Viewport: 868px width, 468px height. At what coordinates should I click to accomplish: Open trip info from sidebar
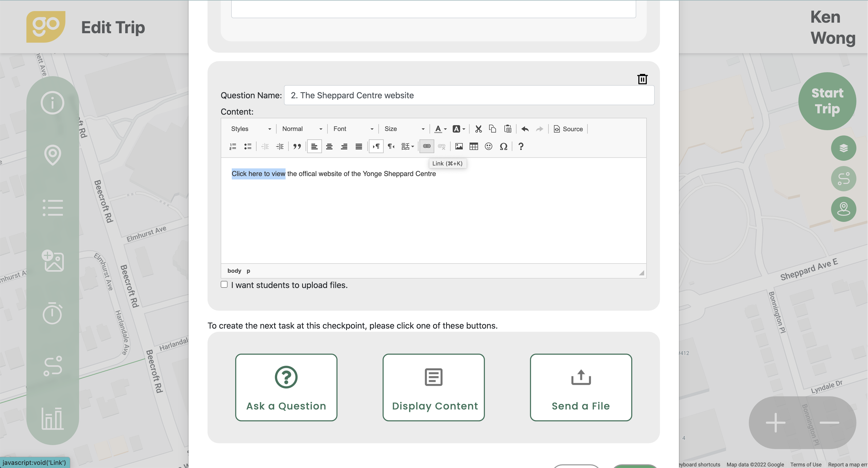52,103
